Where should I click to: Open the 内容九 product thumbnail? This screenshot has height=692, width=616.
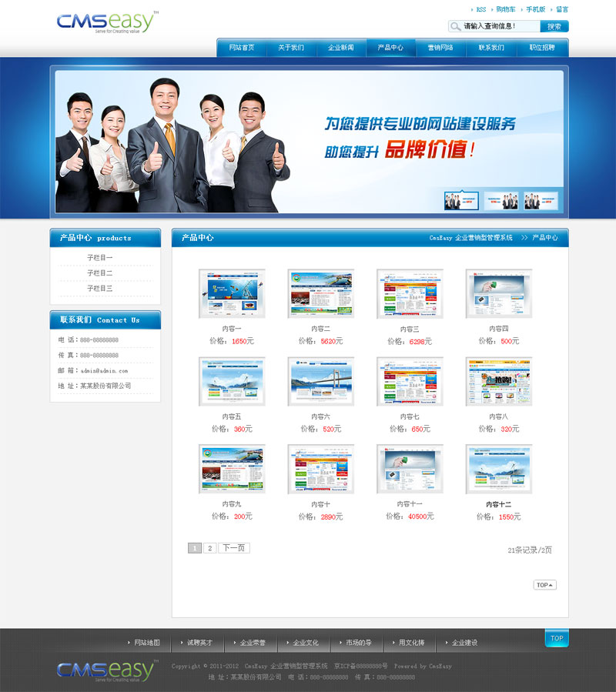(x=232, y=469)
